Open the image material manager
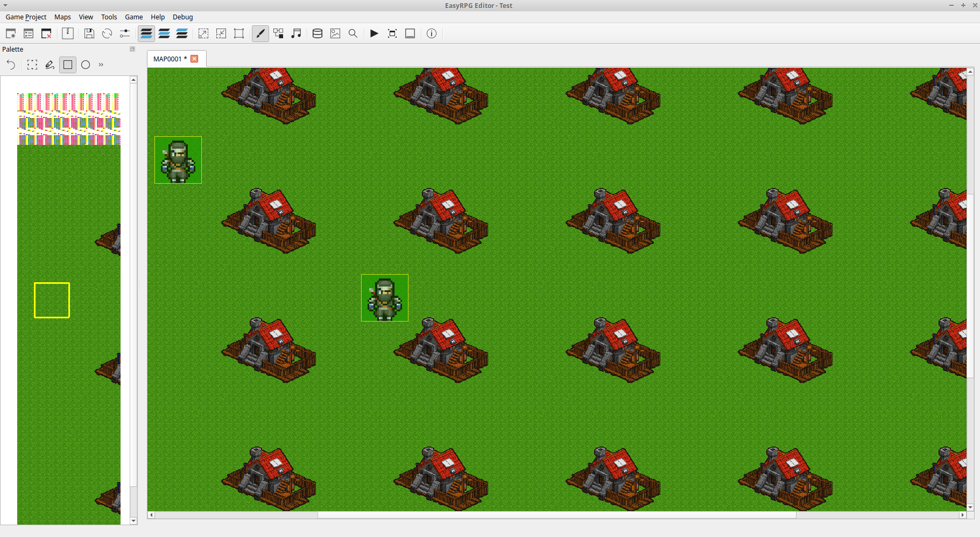 tap(335, 33)
